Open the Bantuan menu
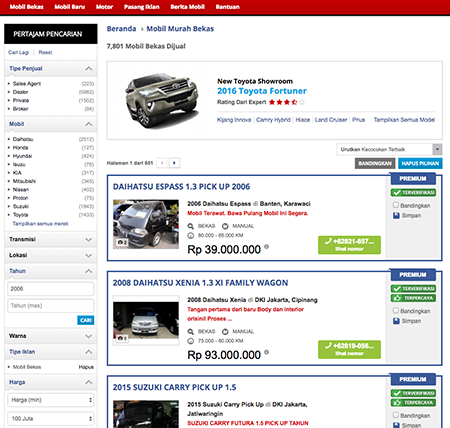Screen dimensions: 450x428 click(x=227, y=7)
